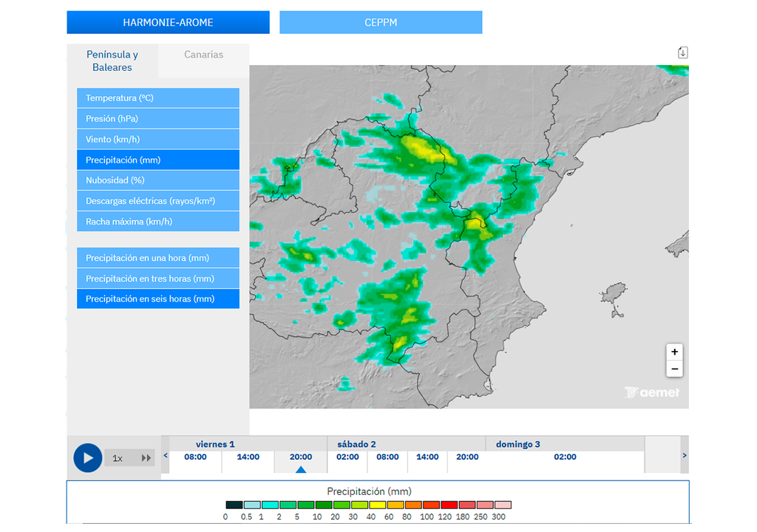Screen dimensions: 757x532
Task: Select the Península y Baleares tab
Action: (112, 61)
